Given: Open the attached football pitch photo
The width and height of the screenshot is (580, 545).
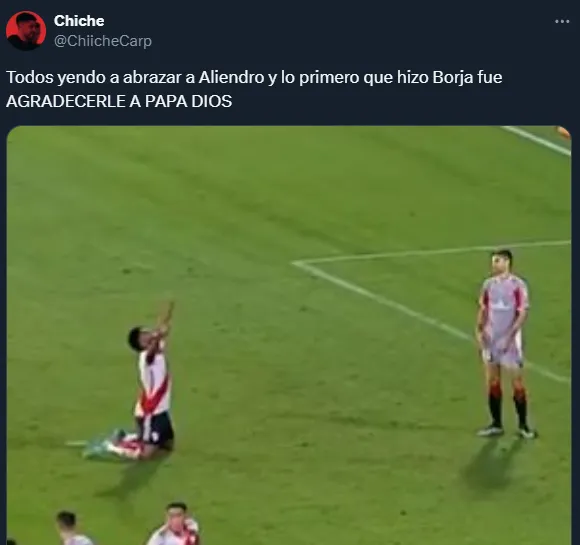Looking at the screenshot, I should coord(289,335).
